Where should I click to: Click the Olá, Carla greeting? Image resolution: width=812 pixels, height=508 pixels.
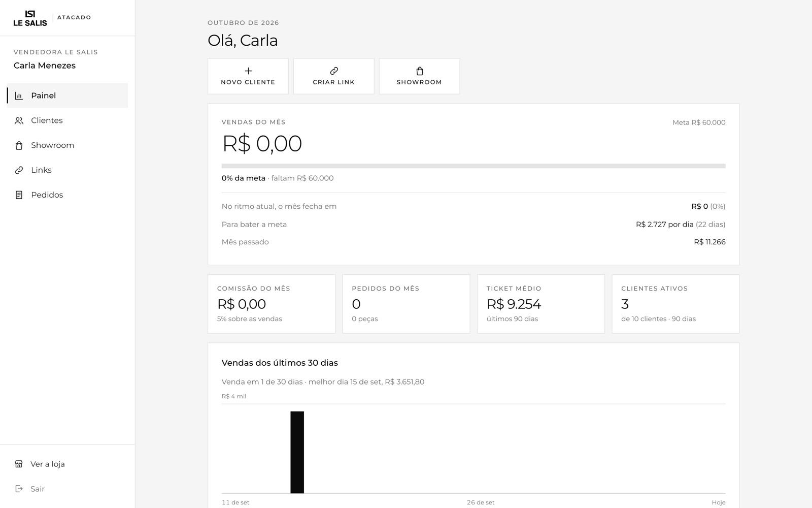pyautogui.click(x=243, y=41)
